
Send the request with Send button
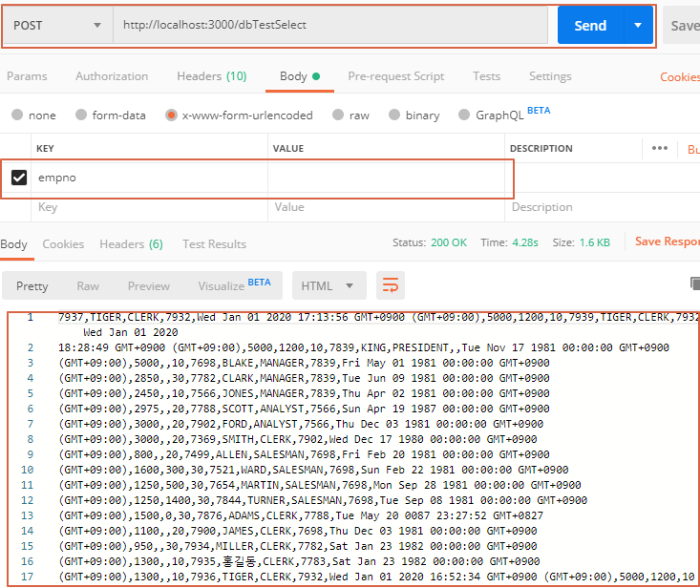590,26
